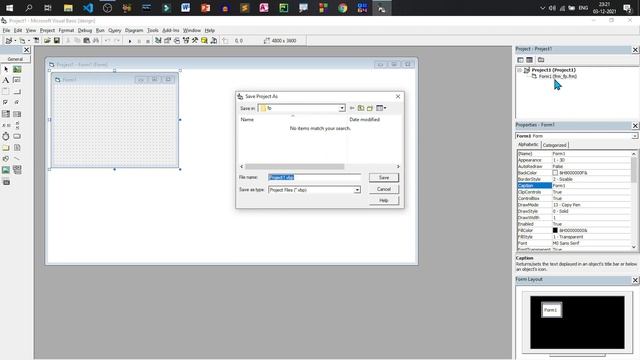The height and width of the screenshot is (360, 640).
Task: Select Form1 thumbnail in Form Layout
Action: click(551, 310)
